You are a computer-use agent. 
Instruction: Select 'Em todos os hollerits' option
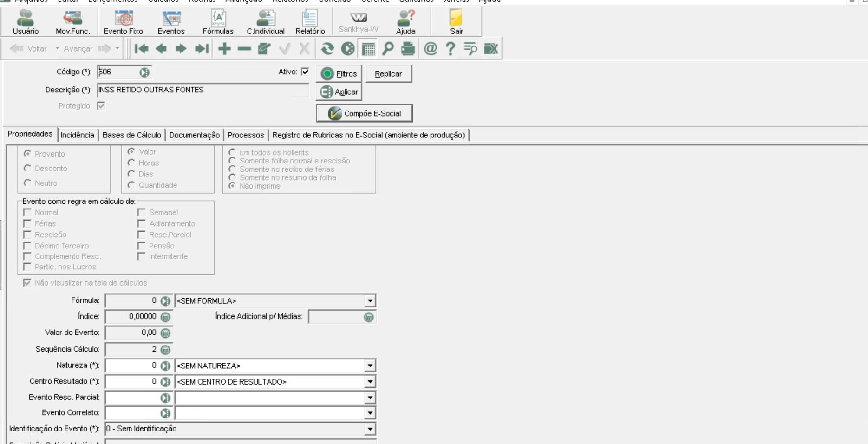[x=232, y=152]
